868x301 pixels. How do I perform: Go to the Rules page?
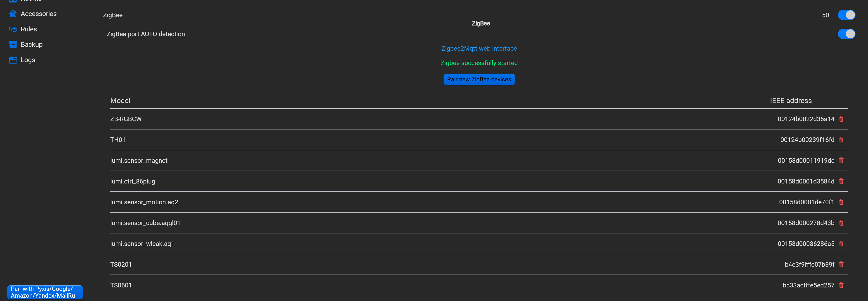click(x=29, y=29)
